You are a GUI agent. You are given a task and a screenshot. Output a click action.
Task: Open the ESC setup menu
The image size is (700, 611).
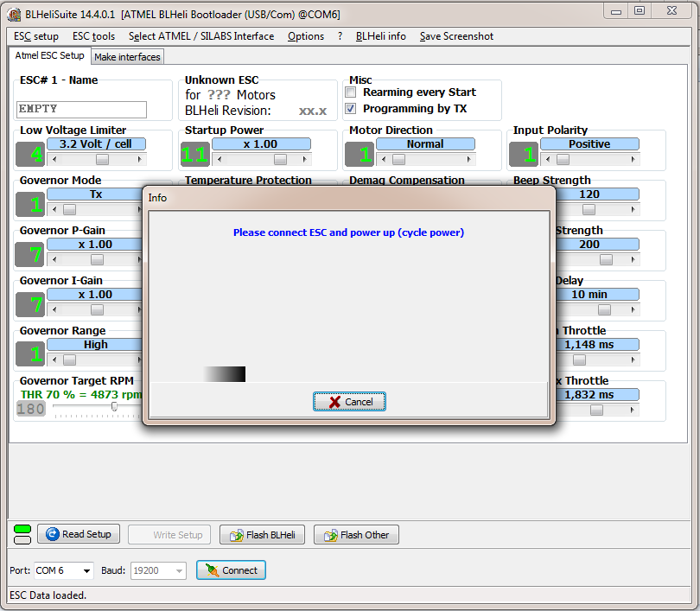[x=36, y=36]
